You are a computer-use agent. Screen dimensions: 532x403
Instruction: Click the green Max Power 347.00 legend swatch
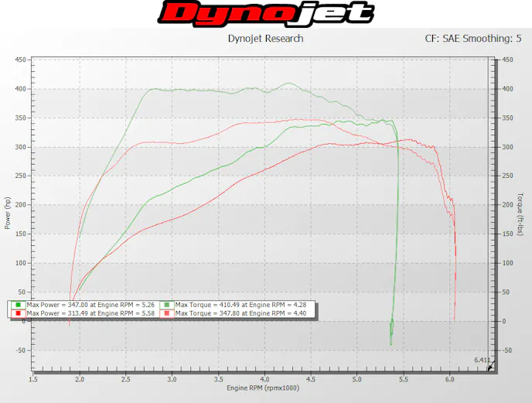pos(19,305)
